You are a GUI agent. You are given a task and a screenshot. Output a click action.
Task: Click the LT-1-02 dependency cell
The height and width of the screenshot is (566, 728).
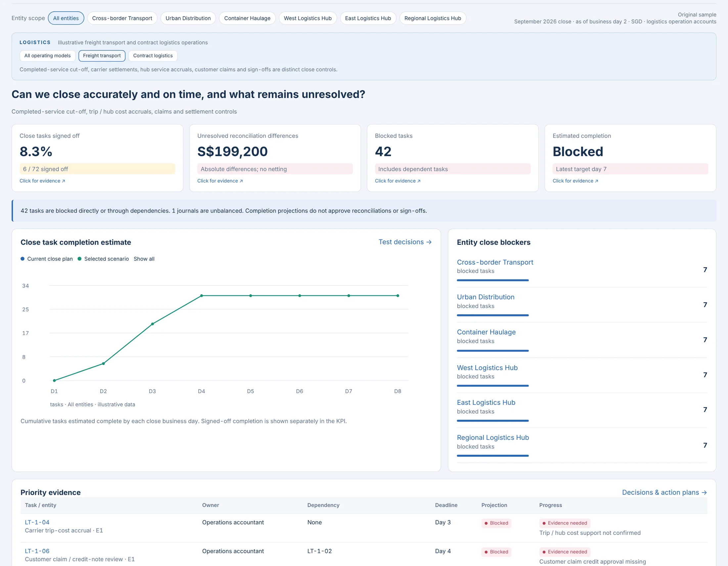319,551
